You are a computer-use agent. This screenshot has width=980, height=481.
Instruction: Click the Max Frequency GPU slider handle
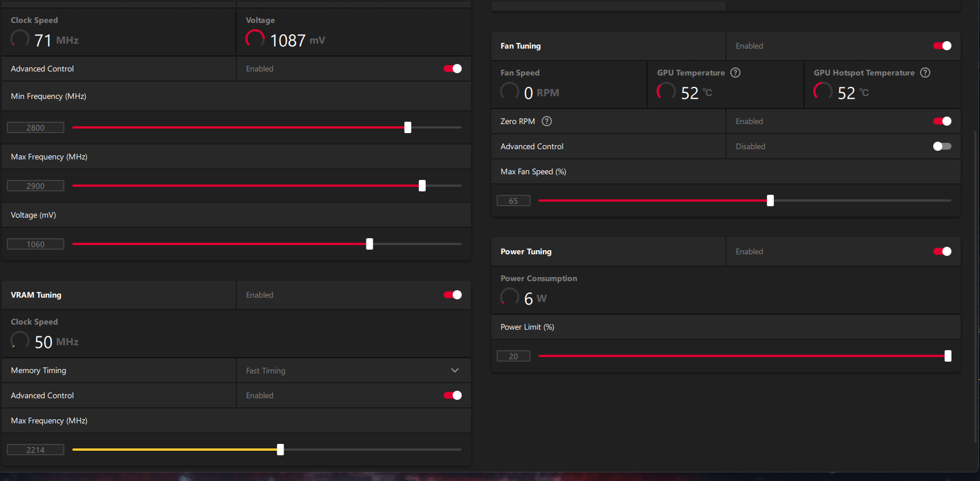[x=422, y=186]
